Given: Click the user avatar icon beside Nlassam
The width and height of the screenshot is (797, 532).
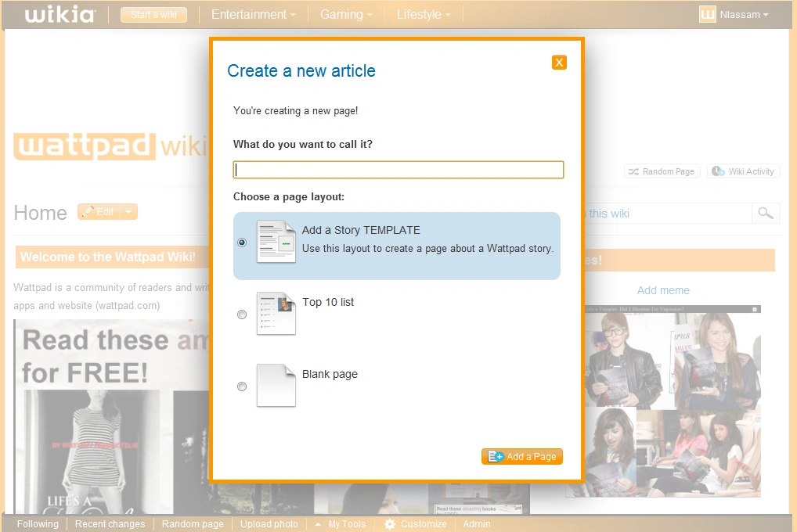Looking at the screenshot, I should 709,14.
